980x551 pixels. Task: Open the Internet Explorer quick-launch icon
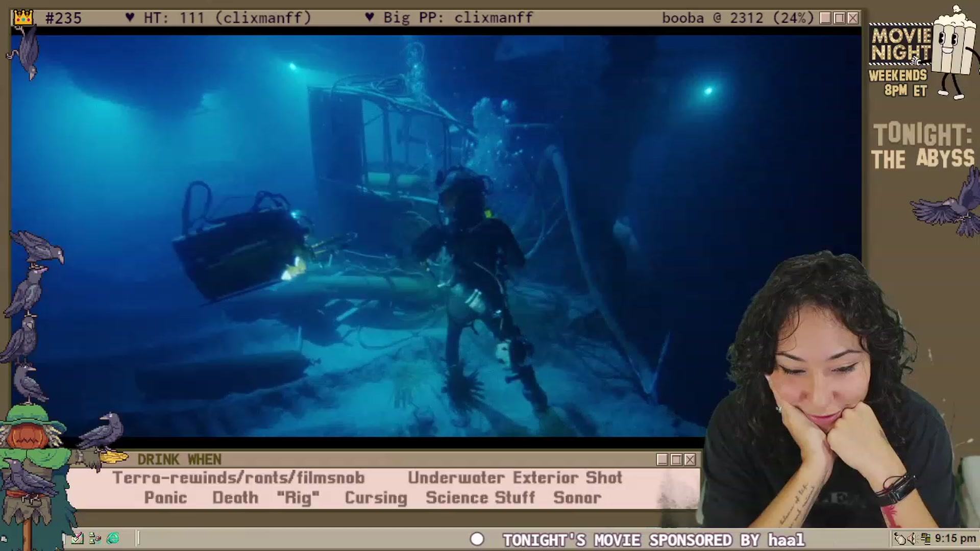113,538
